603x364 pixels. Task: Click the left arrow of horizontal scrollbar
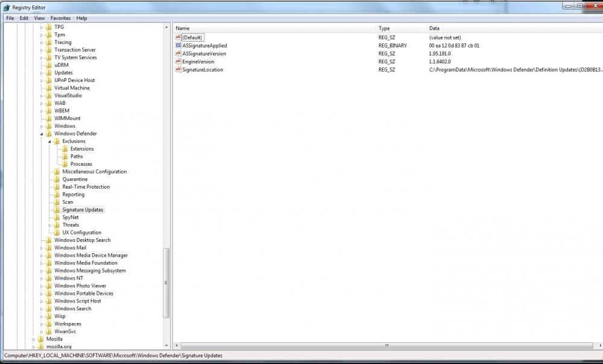177,345
